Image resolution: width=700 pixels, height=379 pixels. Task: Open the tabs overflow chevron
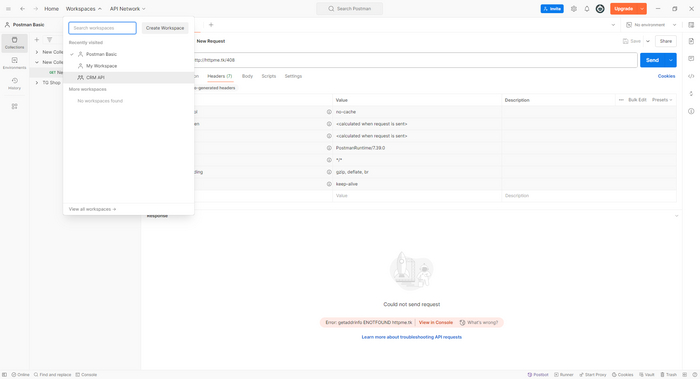point(613,25)
